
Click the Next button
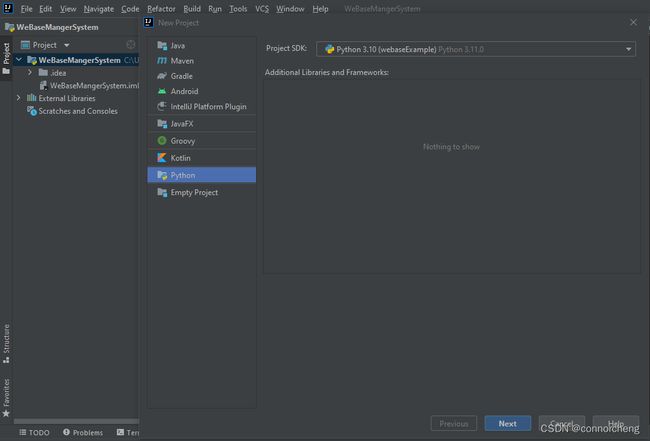click(x=507, y=424)
